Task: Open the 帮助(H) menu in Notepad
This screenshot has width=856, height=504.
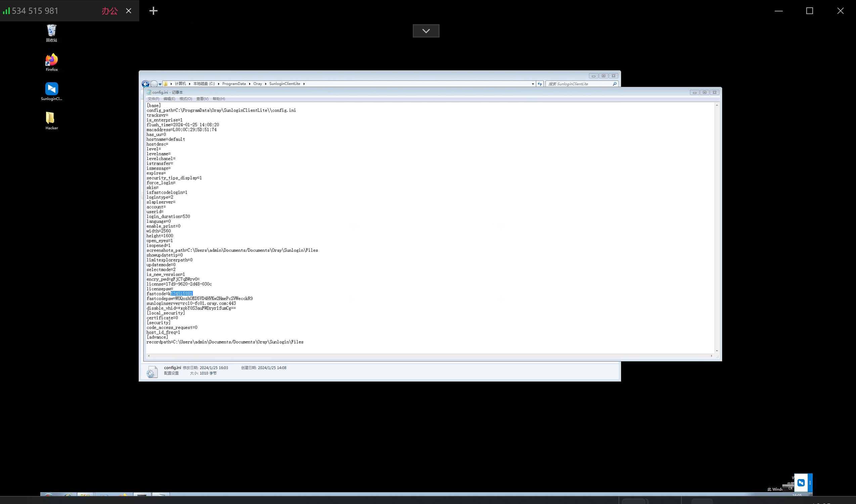Action: tap(219, 99)
